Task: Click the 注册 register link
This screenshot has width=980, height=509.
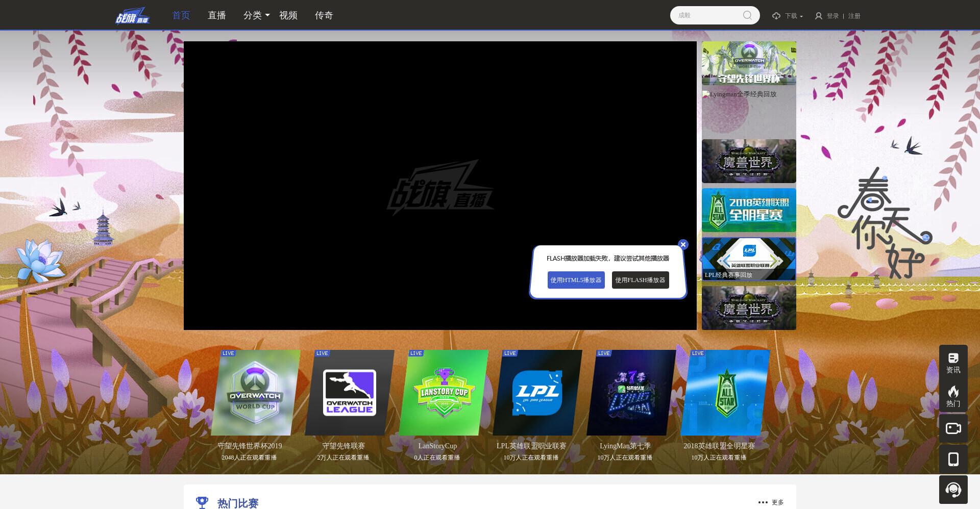Action: [854, 16]
